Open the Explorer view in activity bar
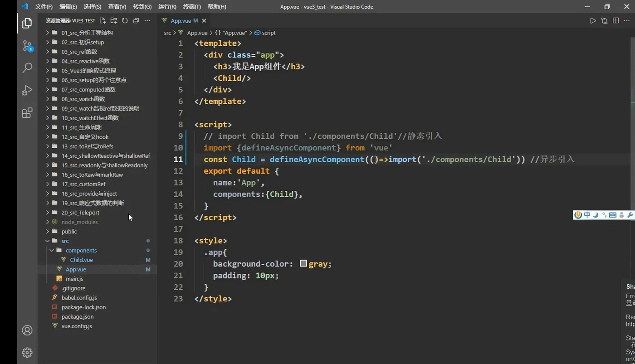This screenshot has height=364, width=635. click(27, 23)
